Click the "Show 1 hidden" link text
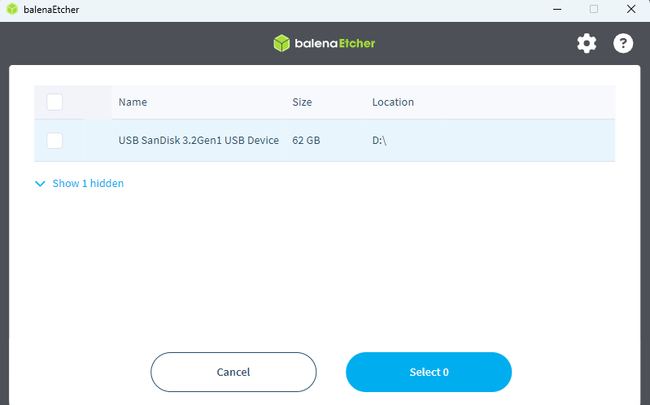Image resolution: width=650 pixels, height=405 pixels. click(x=88, y=184)
